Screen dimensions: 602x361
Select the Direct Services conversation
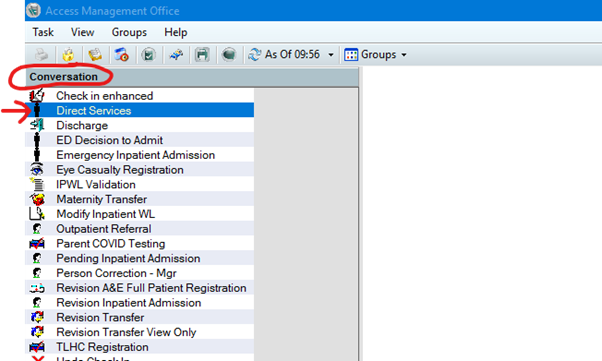pos(140,110)
